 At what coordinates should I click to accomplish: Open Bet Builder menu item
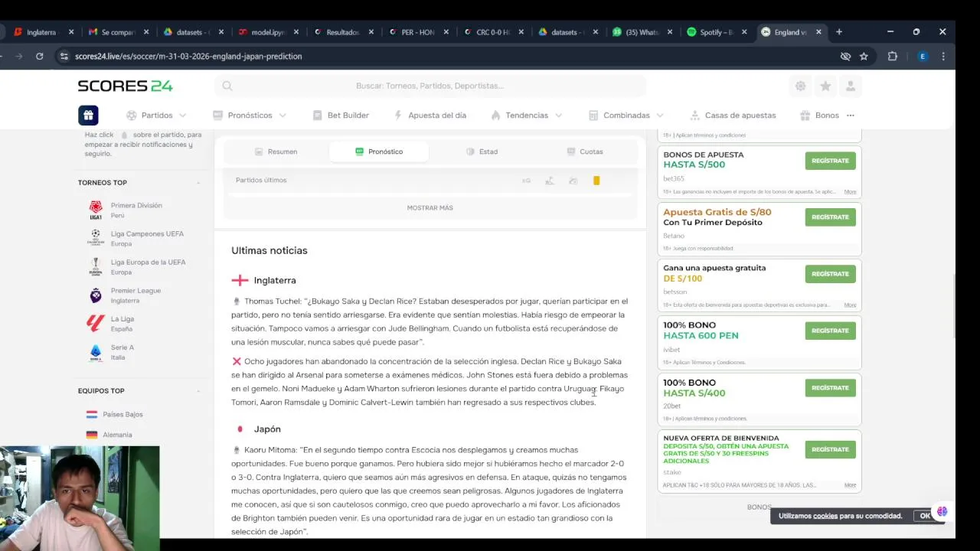(341, 115)
